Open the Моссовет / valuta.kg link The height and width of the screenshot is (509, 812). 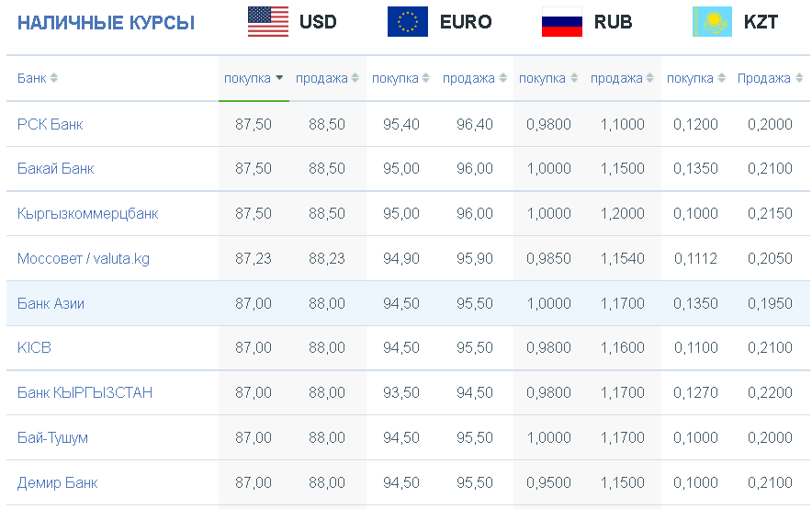point(84,258)
